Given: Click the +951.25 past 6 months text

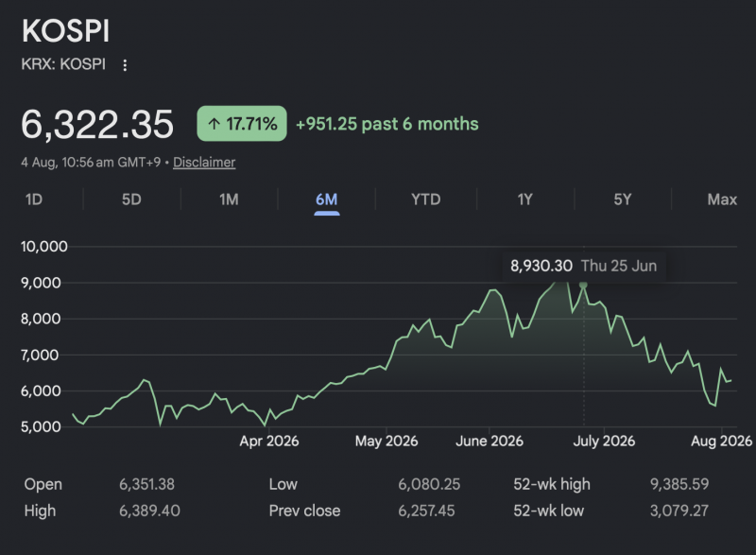Looking at the screenshot, I should pos(387,124).
